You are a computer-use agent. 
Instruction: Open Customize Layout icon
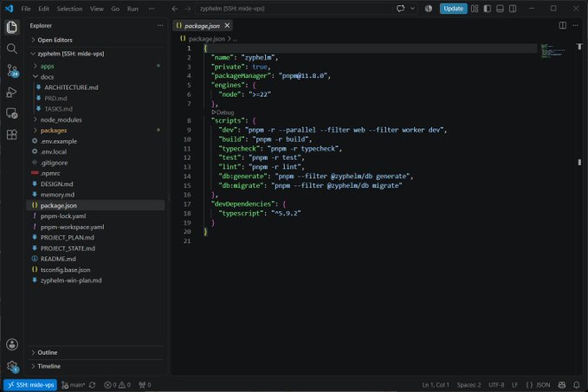475,9
